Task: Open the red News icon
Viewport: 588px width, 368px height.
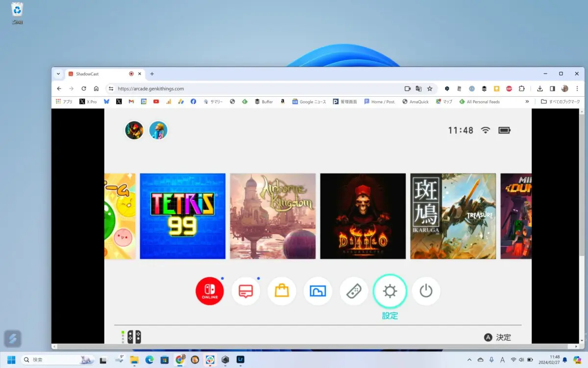Action: [x=246, y=291]
